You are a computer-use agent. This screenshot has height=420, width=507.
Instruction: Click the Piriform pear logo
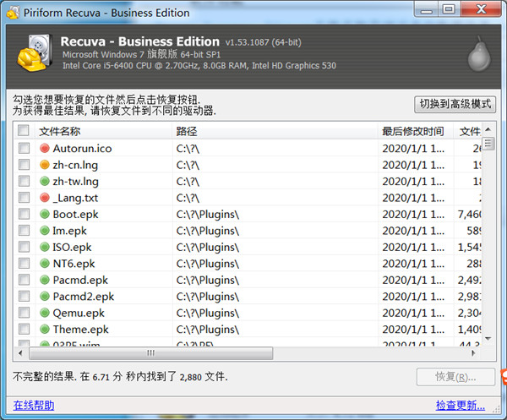point(479,54)
